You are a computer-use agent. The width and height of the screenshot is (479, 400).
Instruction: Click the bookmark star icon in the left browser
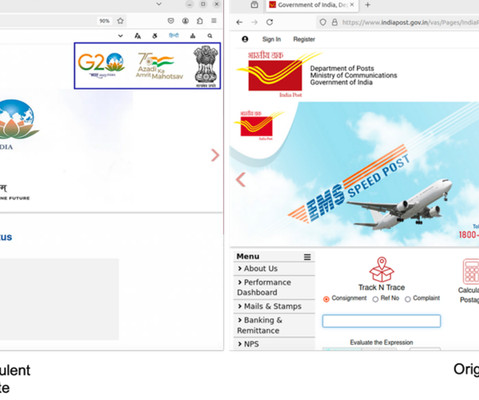[x=120, y=21]
